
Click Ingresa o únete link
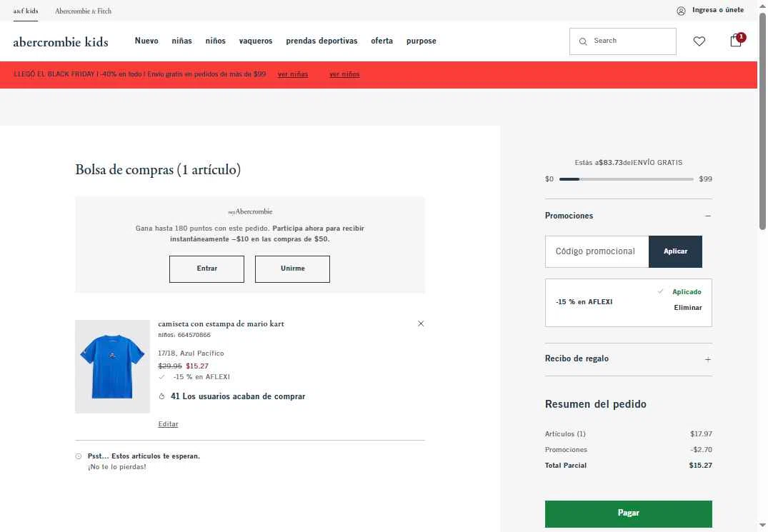click(718, 10)
